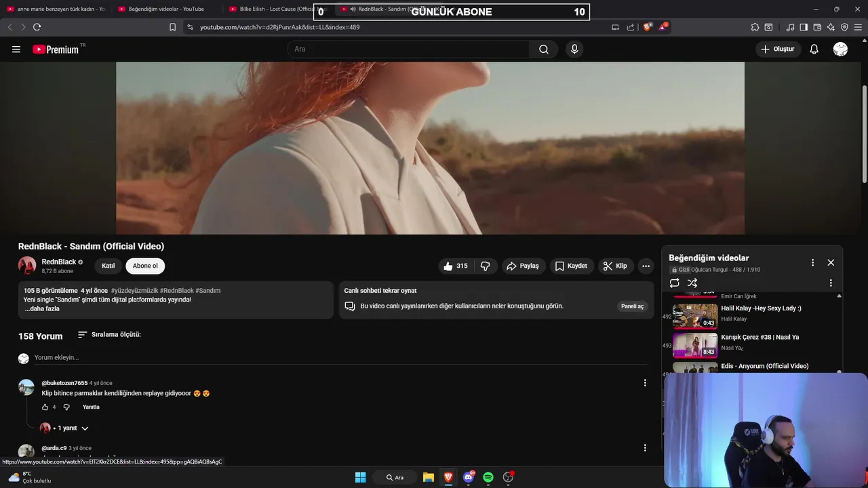View site information icon beside URL

tap(190, 27)
